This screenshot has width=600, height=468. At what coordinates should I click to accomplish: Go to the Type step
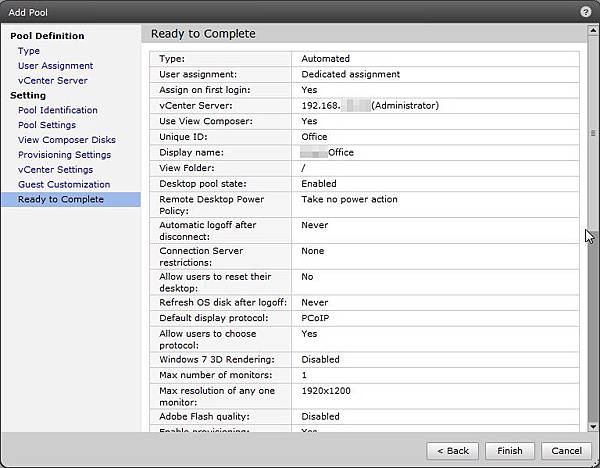pos(29,51)
